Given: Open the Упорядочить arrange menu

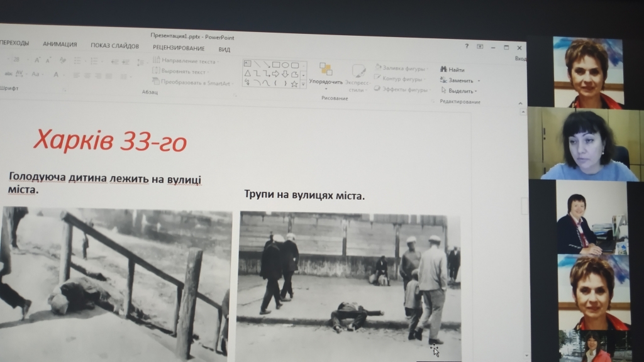Looking at the screenshot, I should (x=326, y=76).
